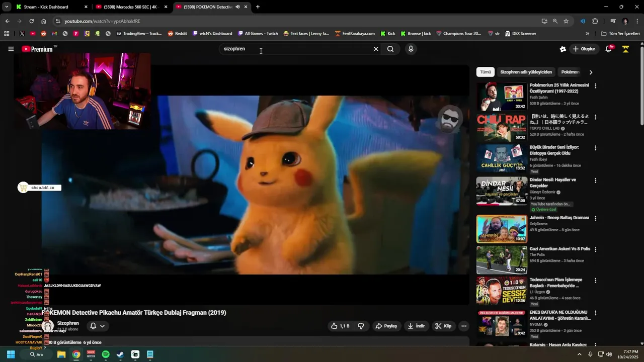
Task: Show hidden bookmarks with double chevron
Action: [x=587, y=34]
